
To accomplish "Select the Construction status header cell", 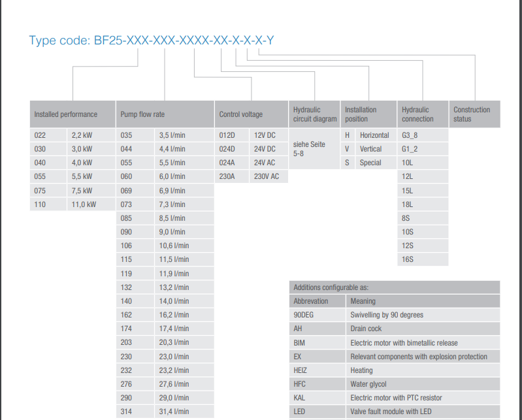I will 472,114.
